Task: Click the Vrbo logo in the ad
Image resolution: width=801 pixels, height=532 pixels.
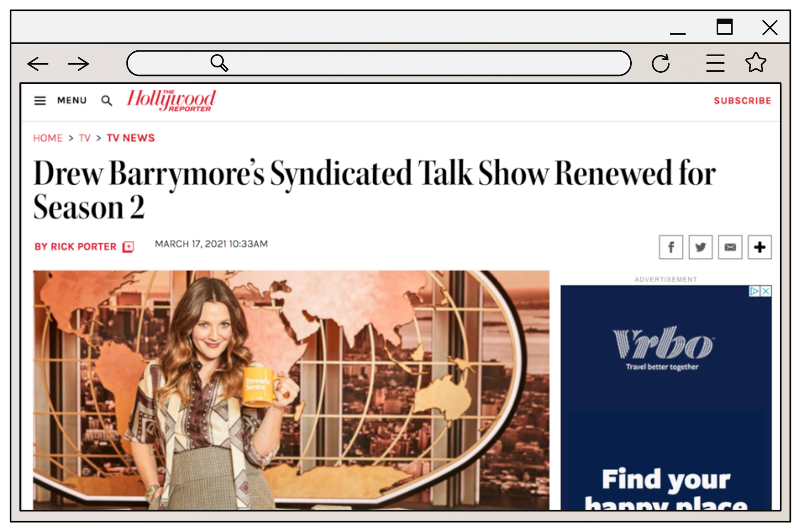Action: [x=663, y=343]
